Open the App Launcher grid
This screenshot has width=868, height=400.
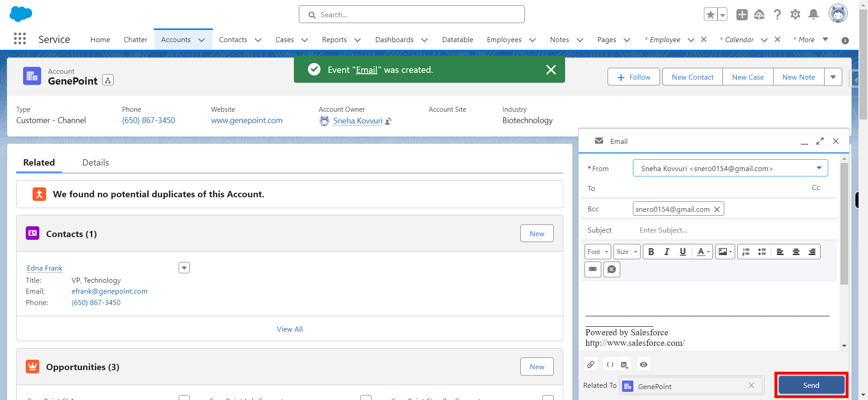pyautogui.click(x=20, y=38)
